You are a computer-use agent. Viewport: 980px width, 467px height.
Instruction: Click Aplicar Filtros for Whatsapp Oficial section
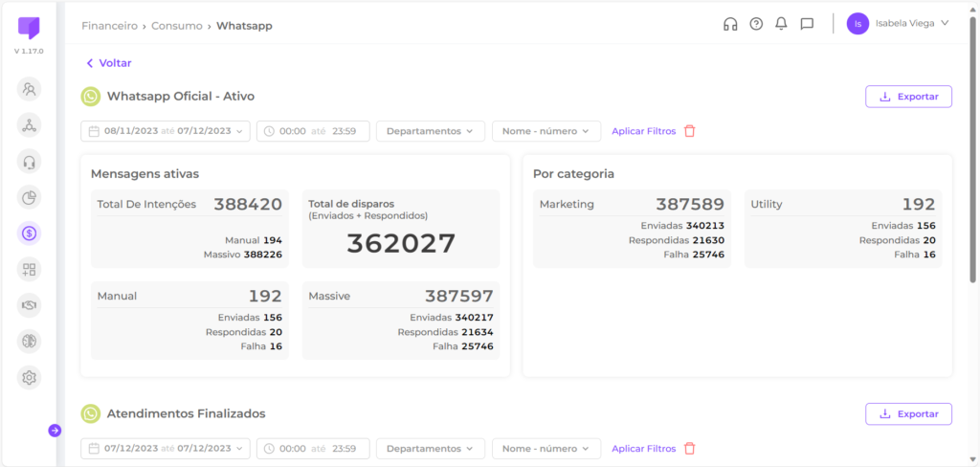[643, 131]
